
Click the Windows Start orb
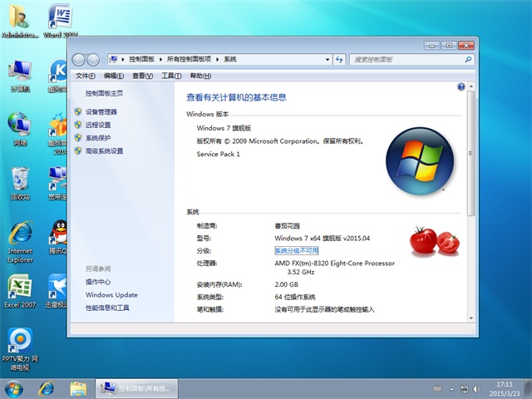[14, 388]
